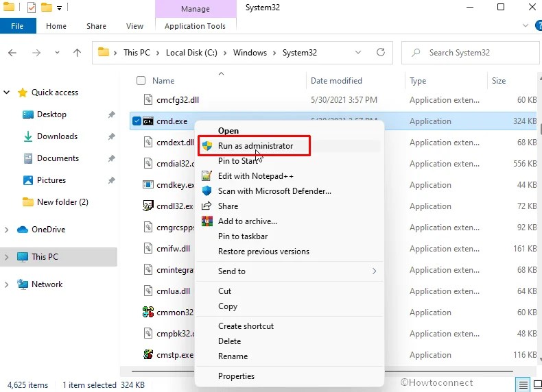Click the Windows breadcrumb in address bar
This screenshot has width=542, height=392.
tap(250, 53)
